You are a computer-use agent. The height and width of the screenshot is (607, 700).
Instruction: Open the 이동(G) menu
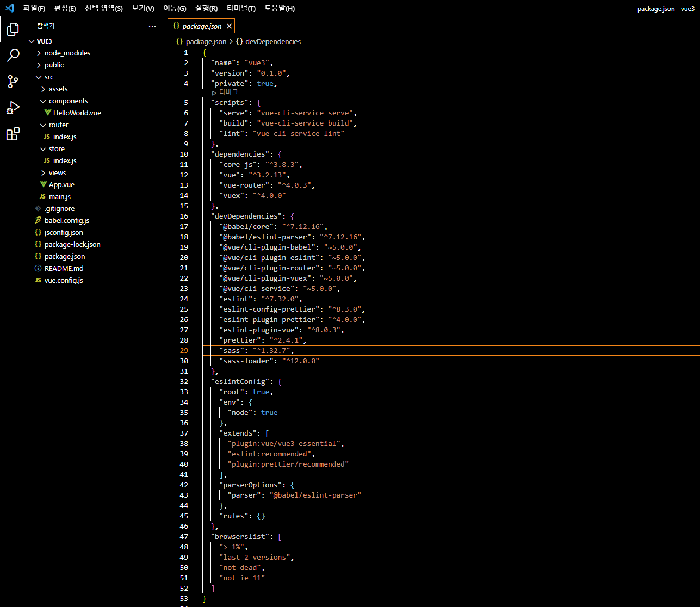[175, 8]
